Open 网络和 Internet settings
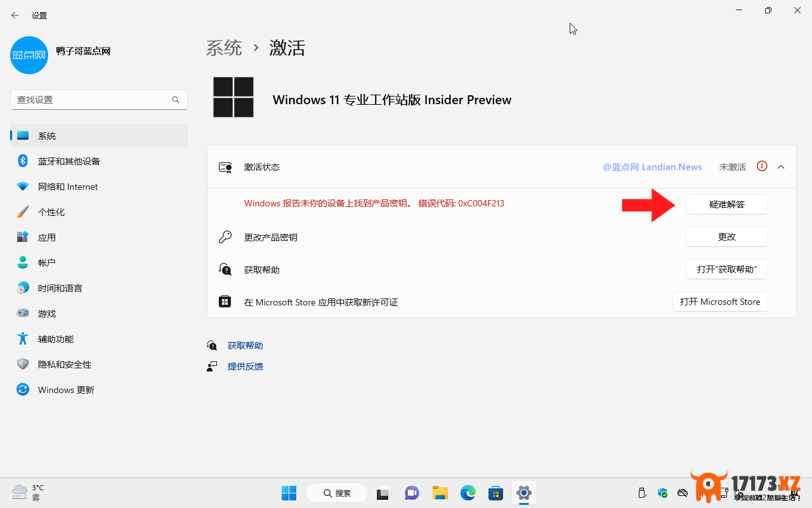The image size is (812, 508). point(99,187)
